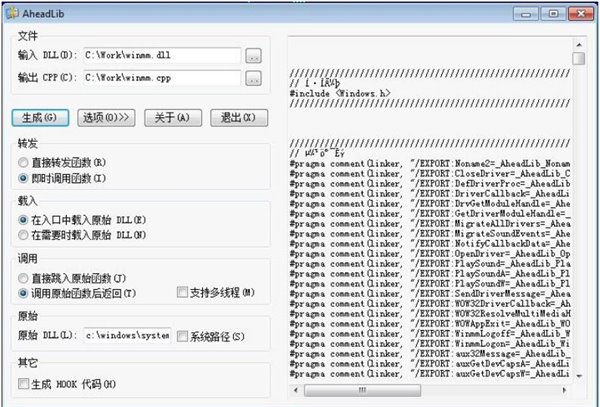Open the 关于(A) about dialog

[x=172, y=118]
